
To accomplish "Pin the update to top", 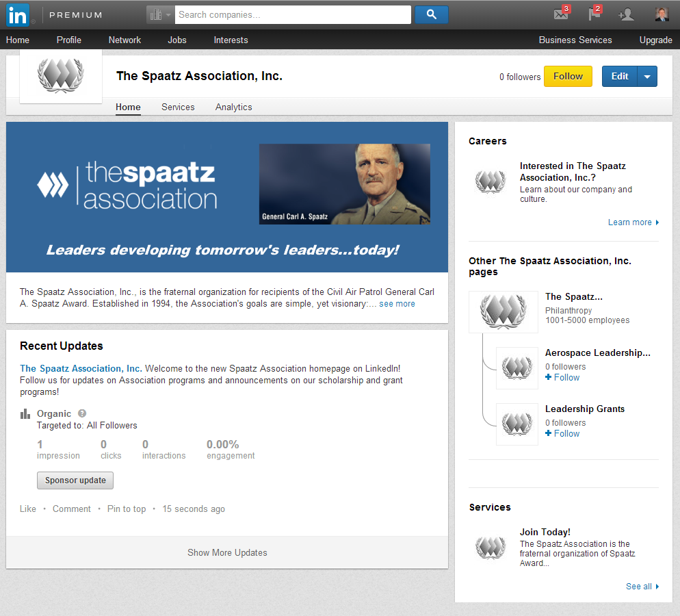I will 126,509.
